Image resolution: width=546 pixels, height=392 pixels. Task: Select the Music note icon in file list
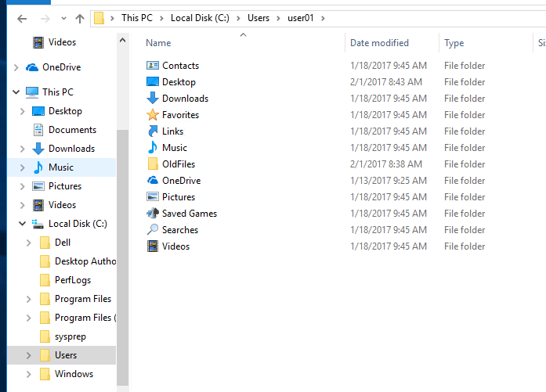click(x=153, y=147)
